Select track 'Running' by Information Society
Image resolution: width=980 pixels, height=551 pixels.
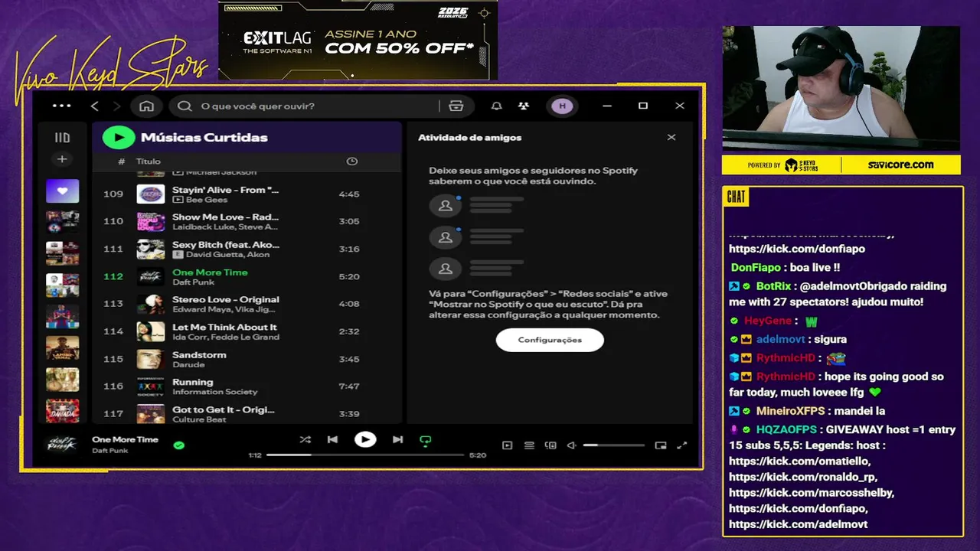pos(247,386)
